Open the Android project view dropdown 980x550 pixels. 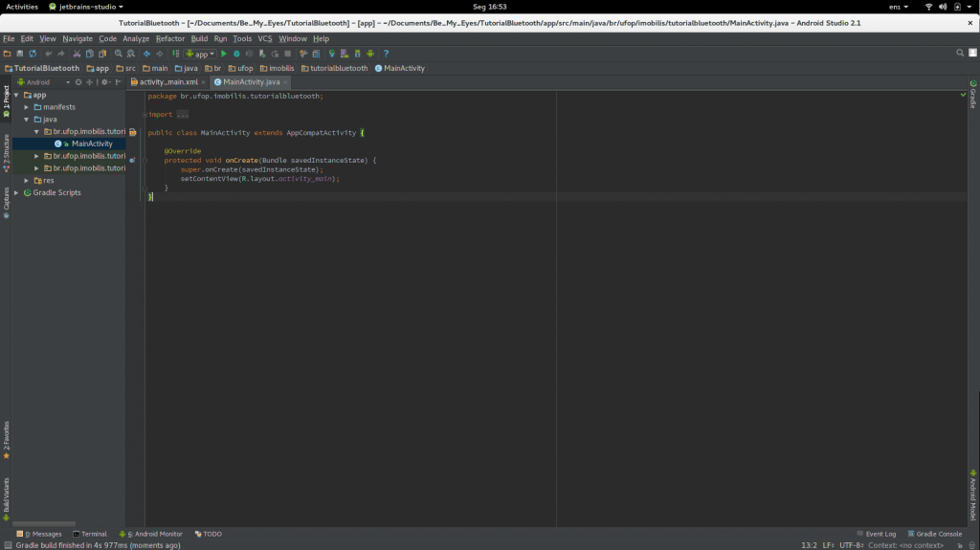(x=44, y=82)
